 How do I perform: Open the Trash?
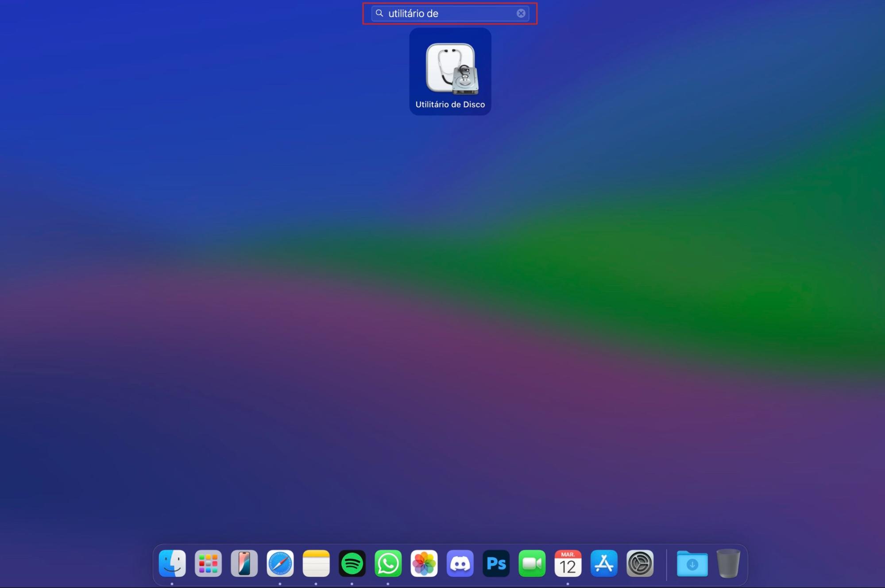(x=729, y=564)
